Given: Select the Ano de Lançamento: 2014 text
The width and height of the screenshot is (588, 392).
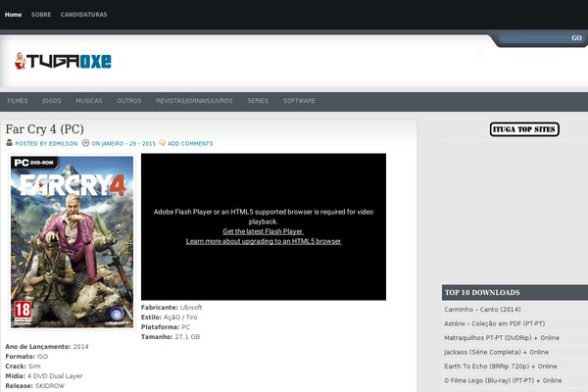Looking at the screenshot, I should 47,347.
